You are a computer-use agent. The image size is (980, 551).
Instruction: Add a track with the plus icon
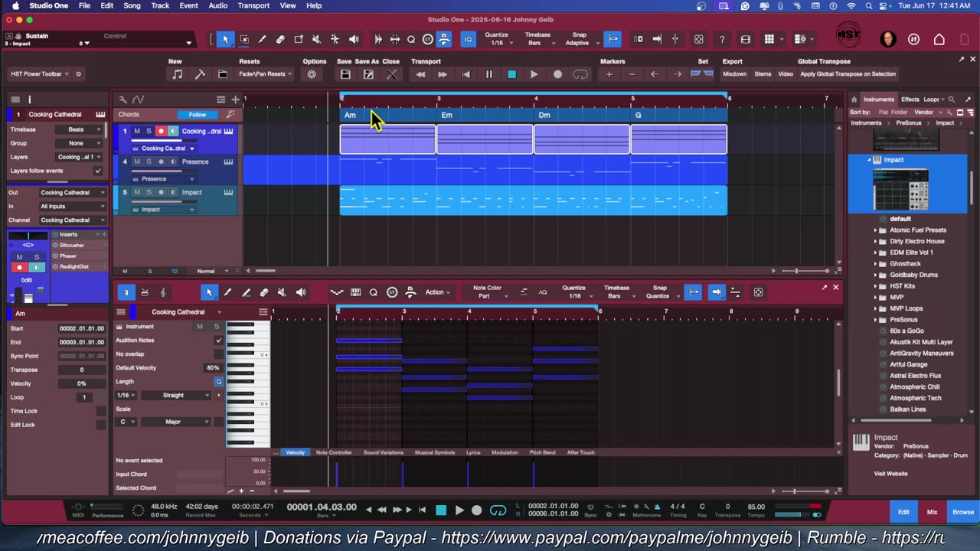tap(235, 99)
